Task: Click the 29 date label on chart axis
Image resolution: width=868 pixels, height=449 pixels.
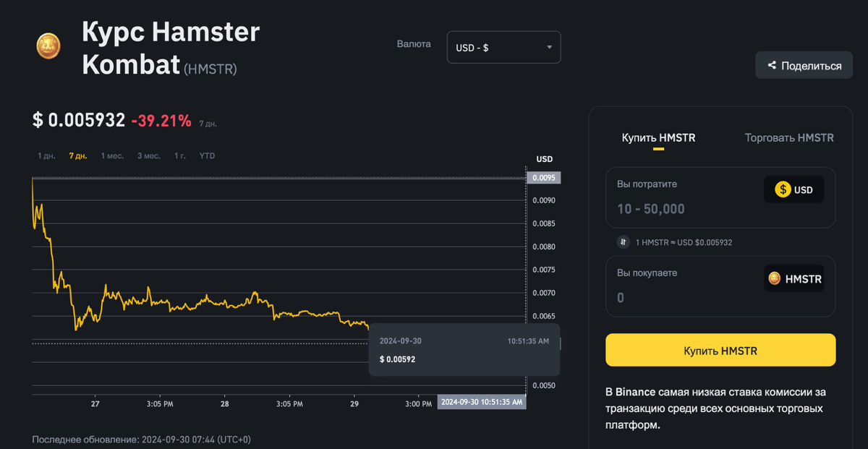Action: [x=354, y=403]
